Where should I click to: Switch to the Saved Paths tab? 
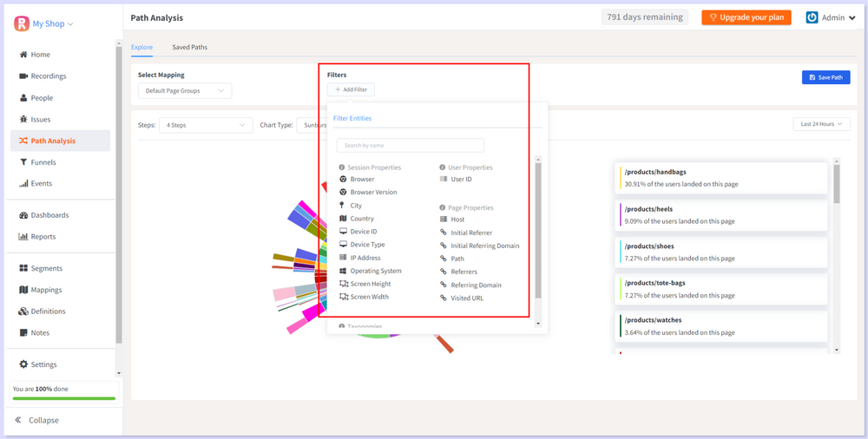tap(189, 47)
